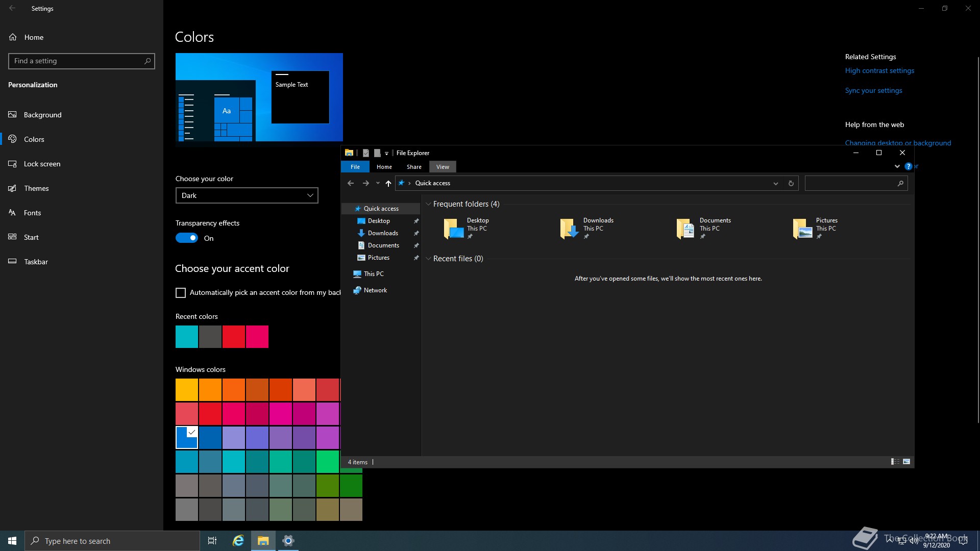Open High contrast settings link

879,71
